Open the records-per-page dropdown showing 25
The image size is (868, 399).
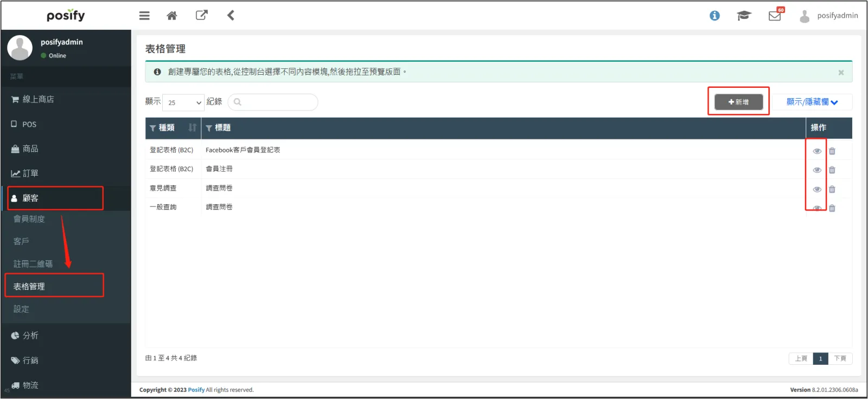click(x=183, y=102)
